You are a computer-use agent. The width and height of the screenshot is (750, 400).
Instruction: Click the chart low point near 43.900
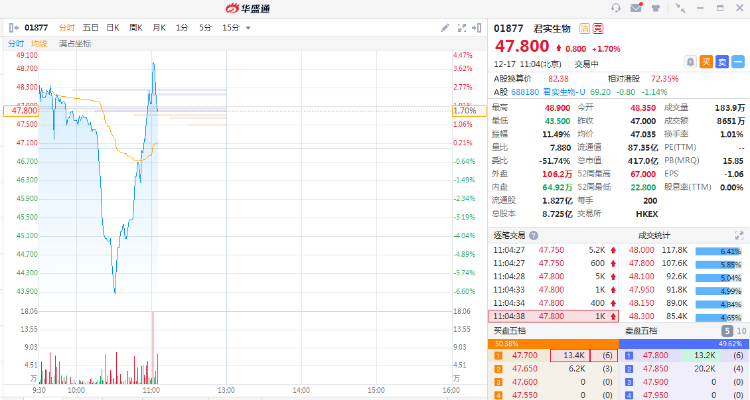(115, 291)
